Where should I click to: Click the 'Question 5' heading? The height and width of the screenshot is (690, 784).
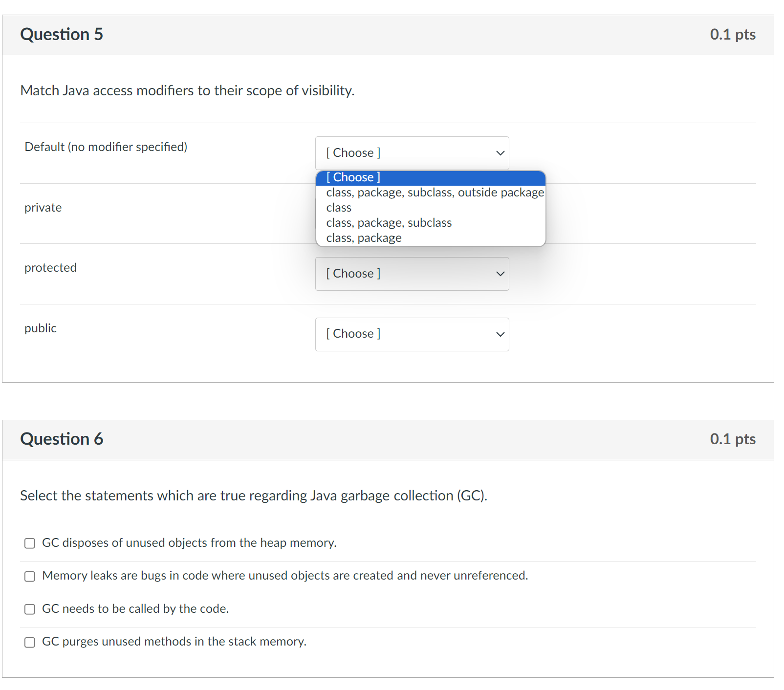tap(62, 34)
